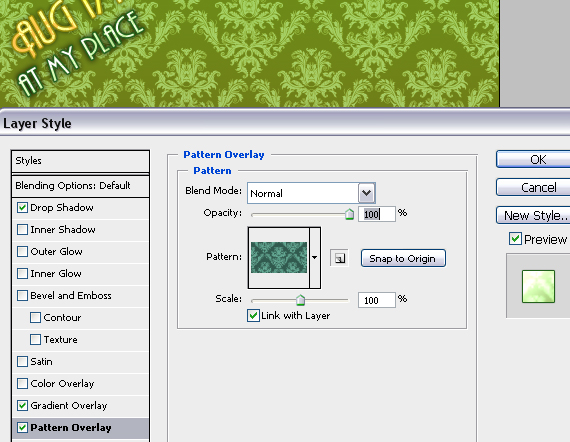The width and height of the screenshot is (570, 442).
Task: Click the Layer Style title bar
Action: coord(285,123)
